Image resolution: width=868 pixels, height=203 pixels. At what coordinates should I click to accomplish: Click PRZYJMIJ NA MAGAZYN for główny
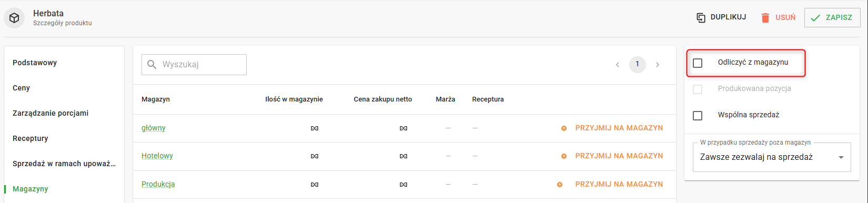coord(619,128)
